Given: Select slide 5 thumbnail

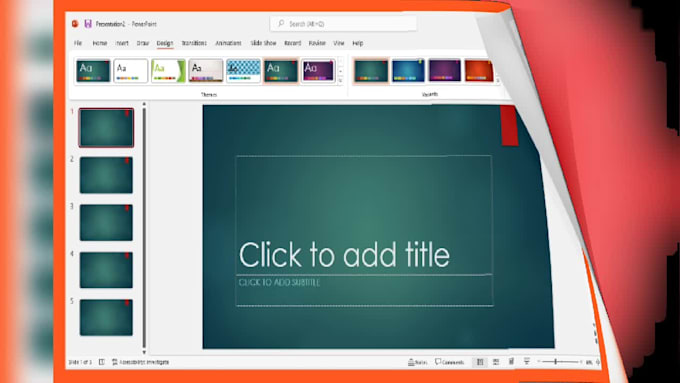Looking at the screenshot, I should (x=106, y=318).
